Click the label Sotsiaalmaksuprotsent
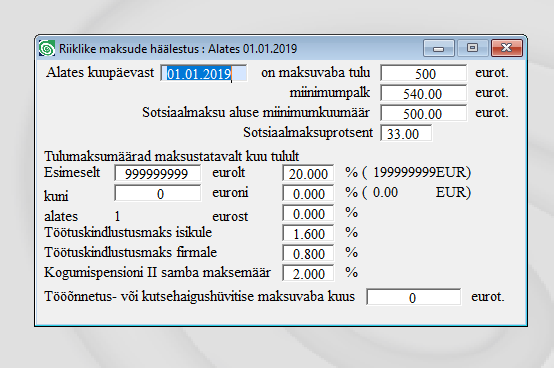554x368 pixels. [308, 132]
